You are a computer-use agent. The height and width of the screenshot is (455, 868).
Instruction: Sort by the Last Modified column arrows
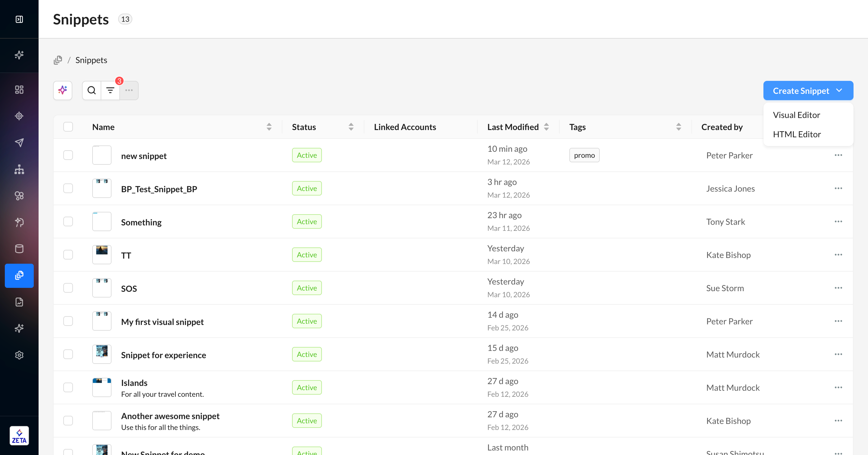click(546, 127)
